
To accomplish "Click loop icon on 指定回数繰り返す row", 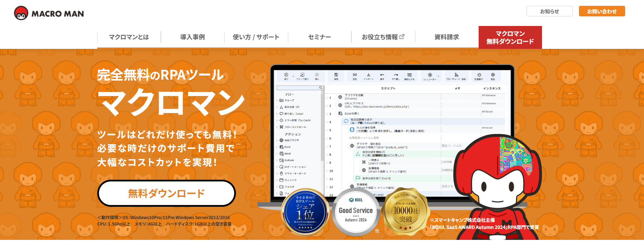I will coord(346,121).
